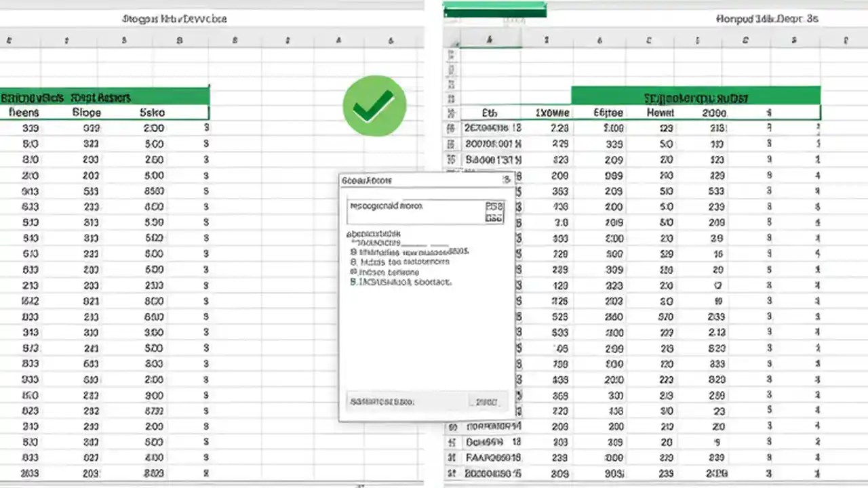The height and width of the screenshot is (488, 868).
Task: Click inside the dialog's search input box
Action: tap(414, 210)
